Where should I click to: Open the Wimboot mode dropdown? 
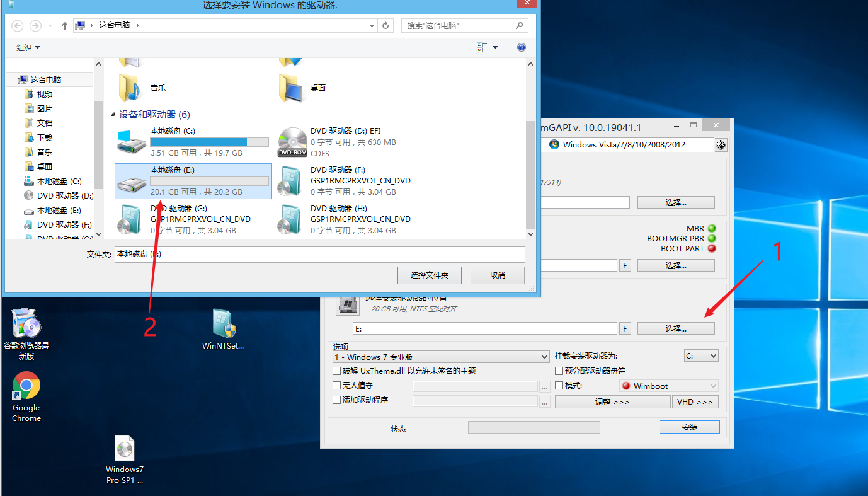click(x=668, y=386)
